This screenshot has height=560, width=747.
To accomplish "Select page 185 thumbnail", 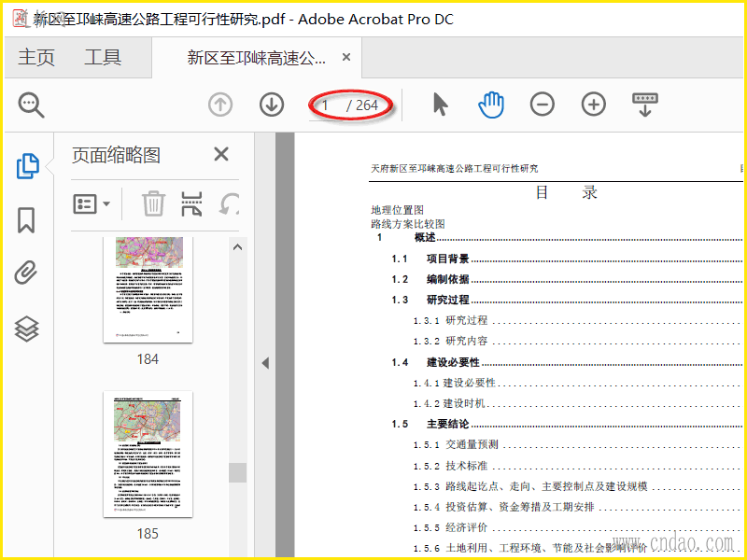I will [148, 455].
